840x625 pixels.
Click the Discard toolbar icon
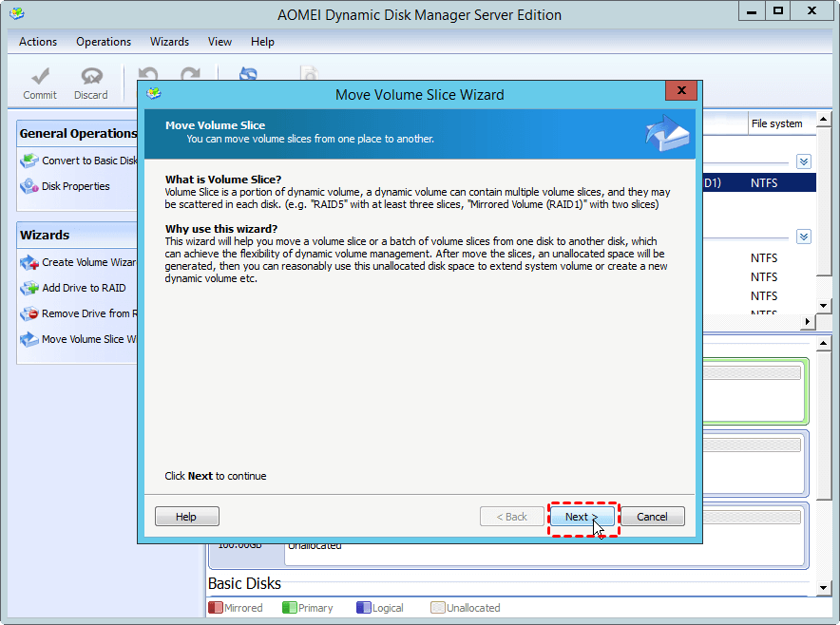click(91, 77)
